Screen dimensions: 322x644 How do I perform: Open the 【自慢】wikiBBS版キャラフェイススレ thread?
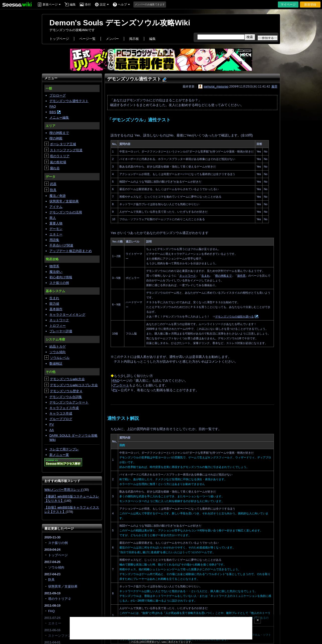tap(72, 510)
